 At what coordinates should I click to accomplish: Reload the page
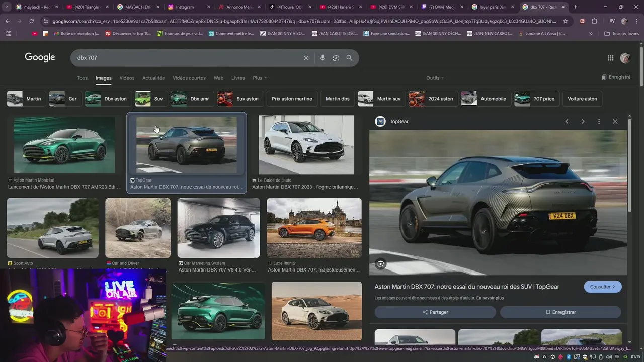coord(31,21)
